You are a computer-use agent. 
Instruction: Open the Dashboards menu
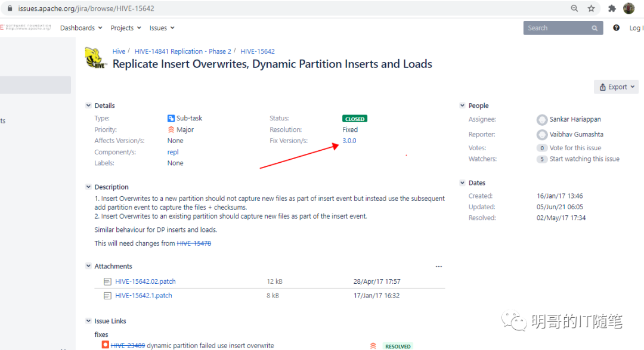tap(81, 28)
